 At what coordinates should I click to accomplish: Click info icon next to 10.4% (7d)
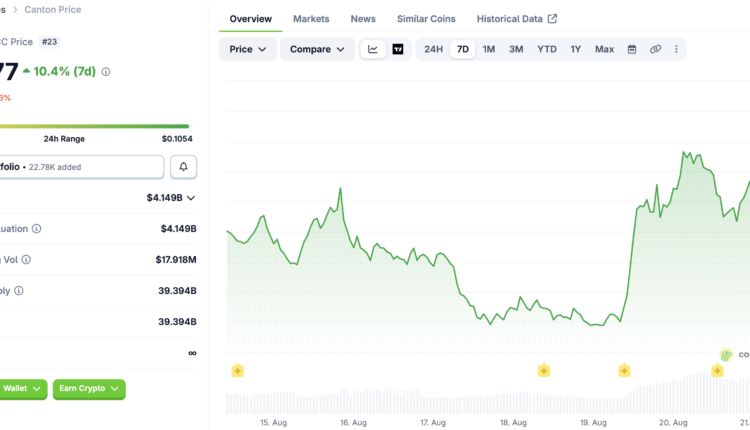tap(106, 72)
